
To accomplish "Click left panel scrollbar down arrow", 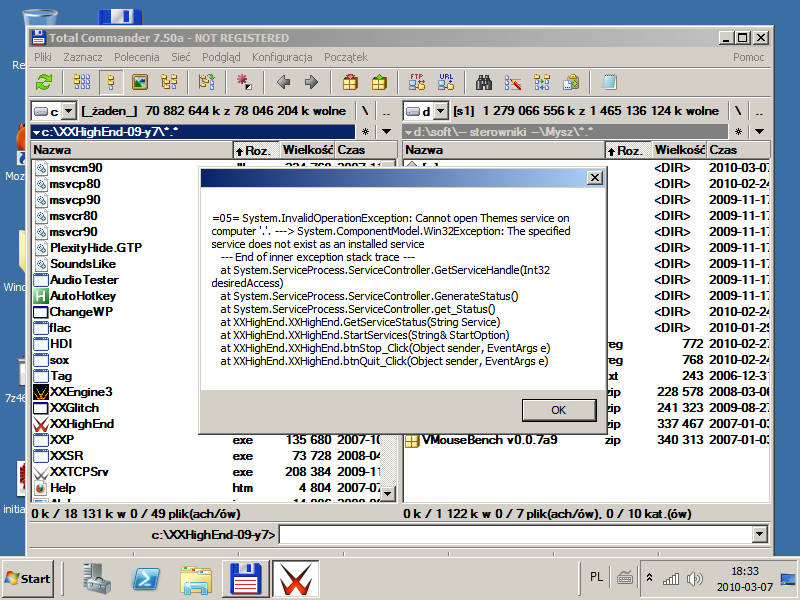I will [x=388, y=493].
